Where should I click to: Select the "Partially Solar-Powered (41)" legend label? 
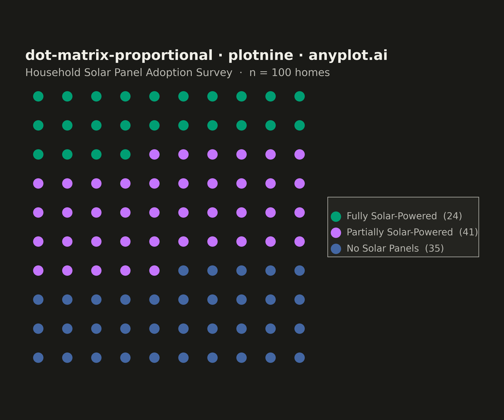(x=412, y=232)
